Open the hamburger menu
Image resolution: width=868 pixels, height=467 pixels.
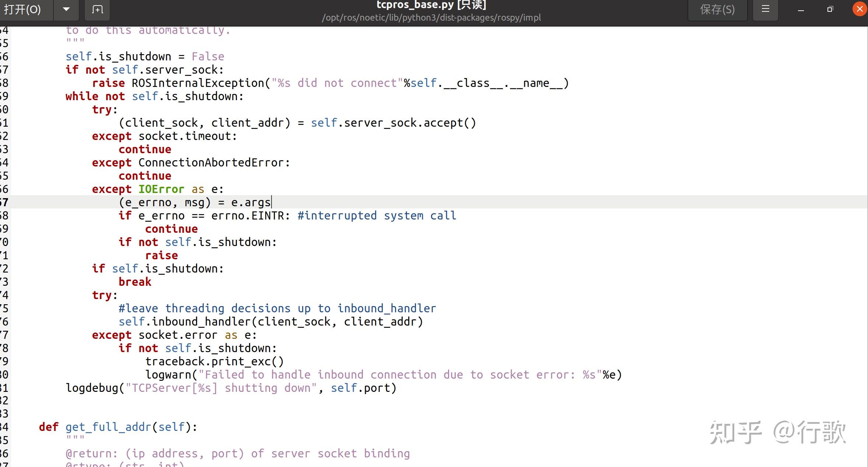point(765,9)
